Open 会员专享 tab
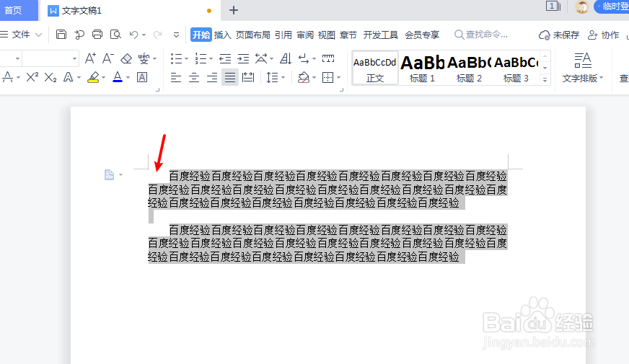The image size is (629, 364). pyautogui.click(x=422, y=35)
